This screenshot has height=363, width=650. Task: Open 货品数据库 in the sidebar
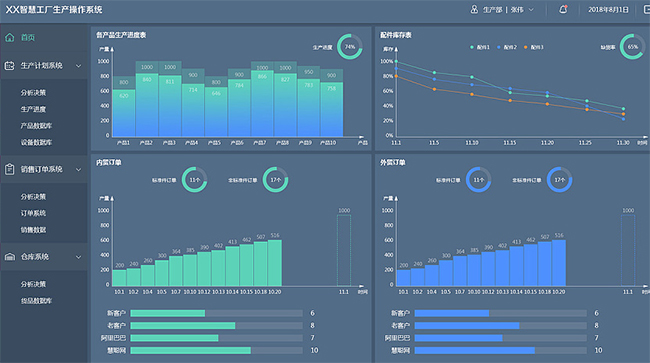click(x=36, y=300)
